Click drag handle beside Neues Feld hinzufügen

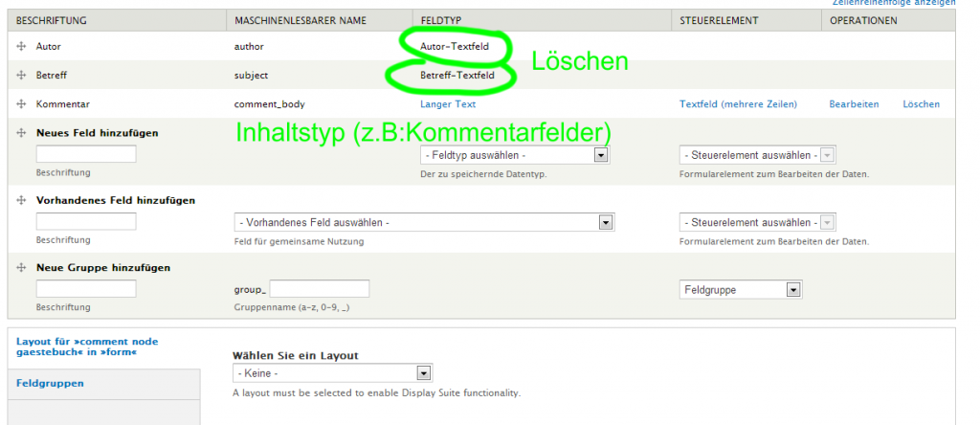tap(21, 133)
